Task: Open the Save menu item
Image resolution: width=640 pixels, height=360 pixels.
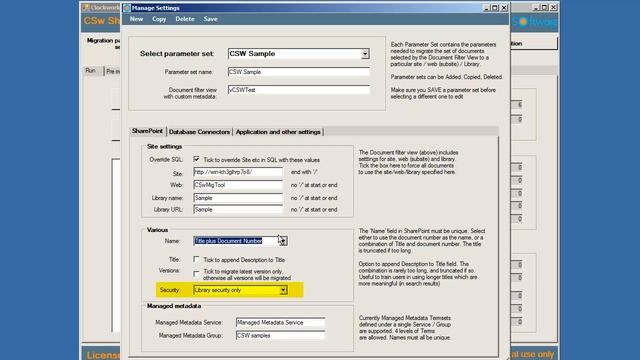Action: point(210,19)
